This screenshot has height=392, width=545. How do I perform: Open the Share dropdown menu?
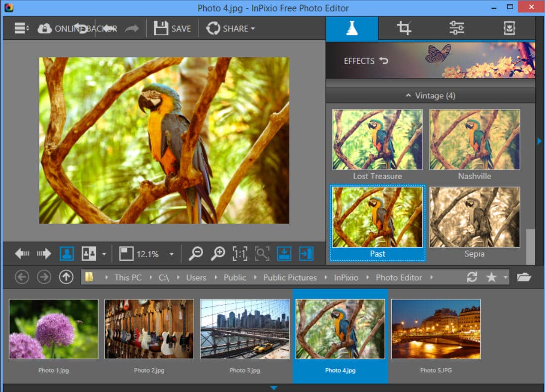coord(230,28)
